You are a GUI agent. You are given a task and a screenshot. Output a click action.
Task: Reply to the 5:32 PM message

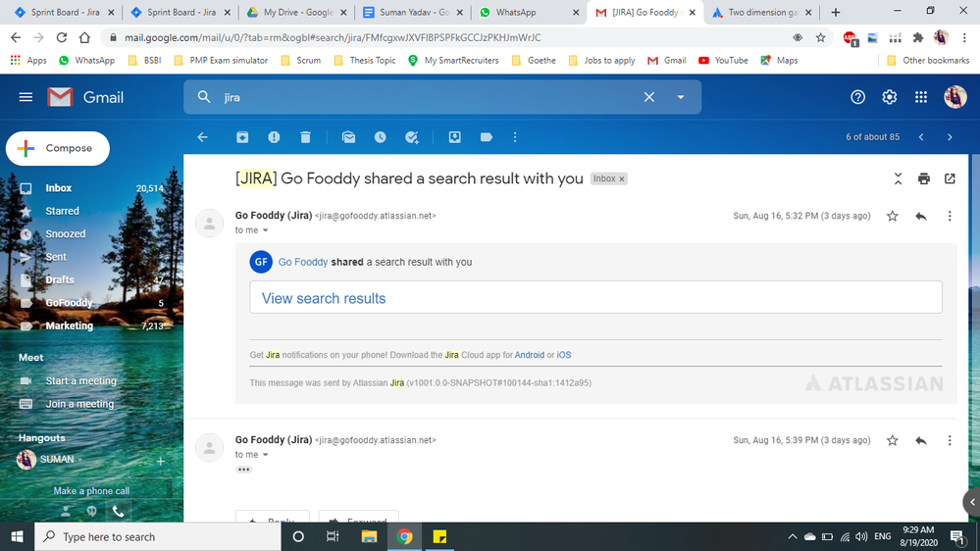[920, 216]
